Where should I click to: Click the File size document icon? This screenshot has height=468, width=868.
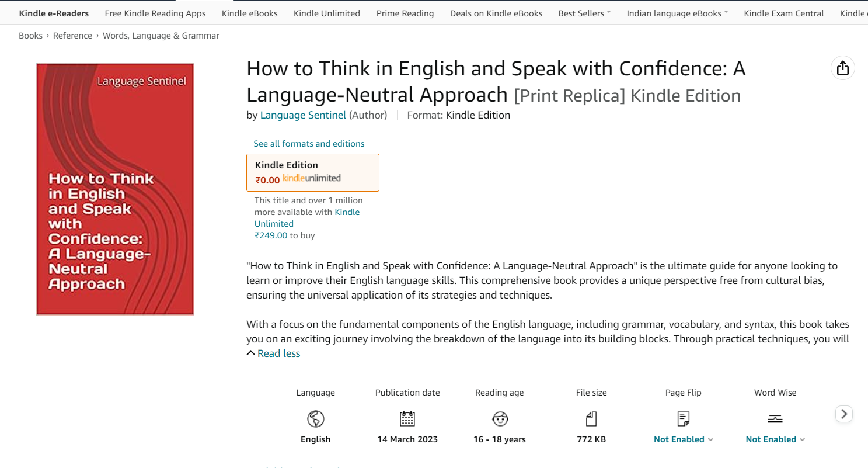tap(591, 418)
